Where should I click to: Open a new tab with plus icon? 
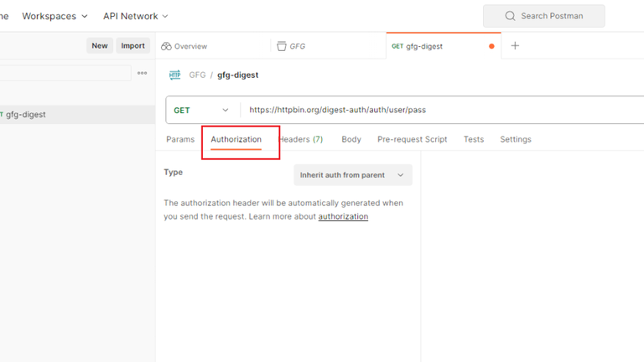pyautogui.click(x=515, y=45)
